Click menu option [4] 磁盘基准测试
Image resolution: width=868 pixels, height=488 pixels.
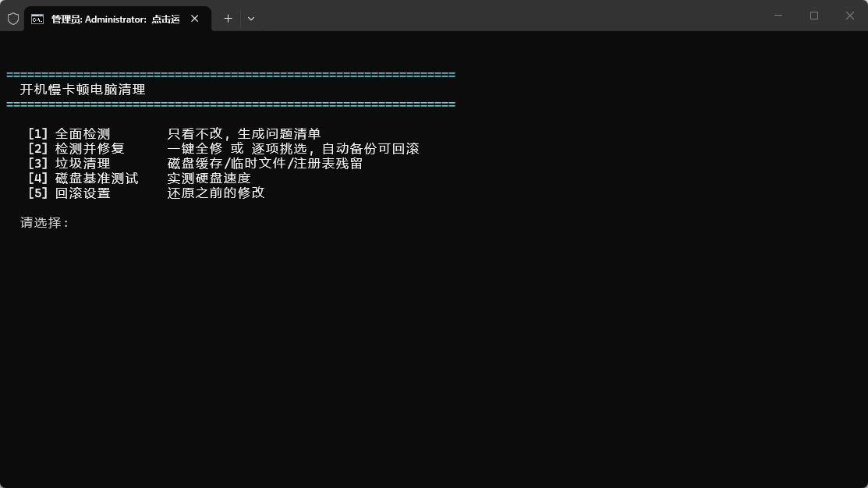point(83,179)
